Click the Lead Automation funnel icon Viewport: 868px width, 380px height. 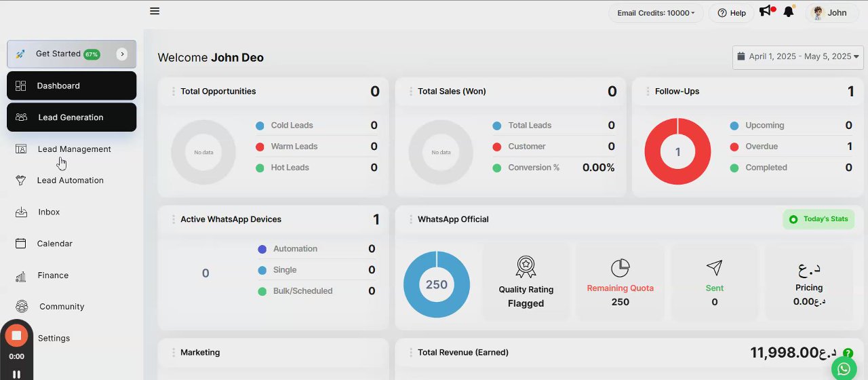click(x=21, y=180)
